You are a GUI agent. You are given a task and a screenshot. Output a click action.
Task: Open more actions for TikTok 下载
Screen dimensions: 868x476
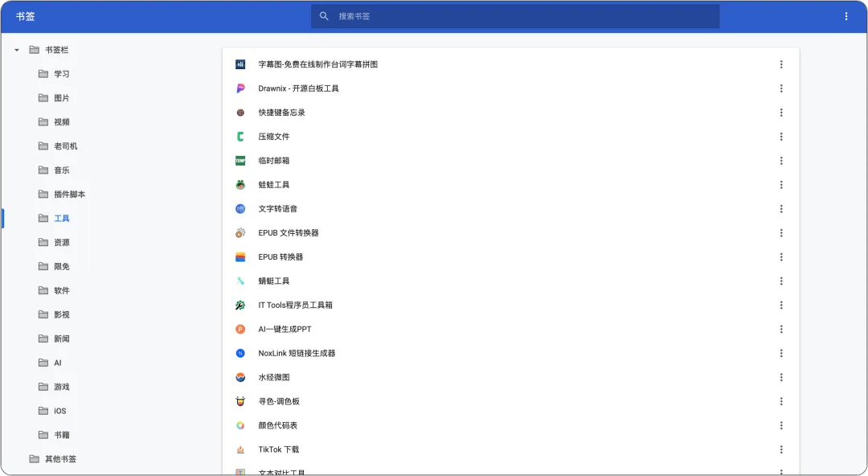pos(781,449)
